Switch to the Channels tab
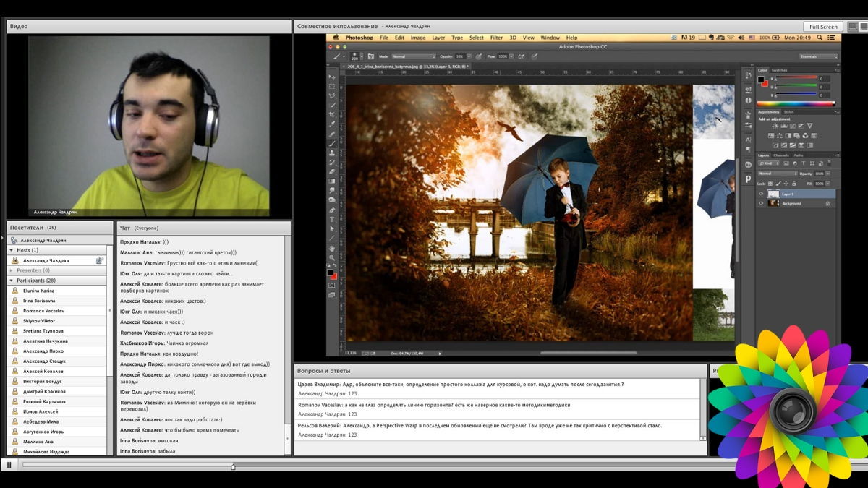 tap(781, 155)
